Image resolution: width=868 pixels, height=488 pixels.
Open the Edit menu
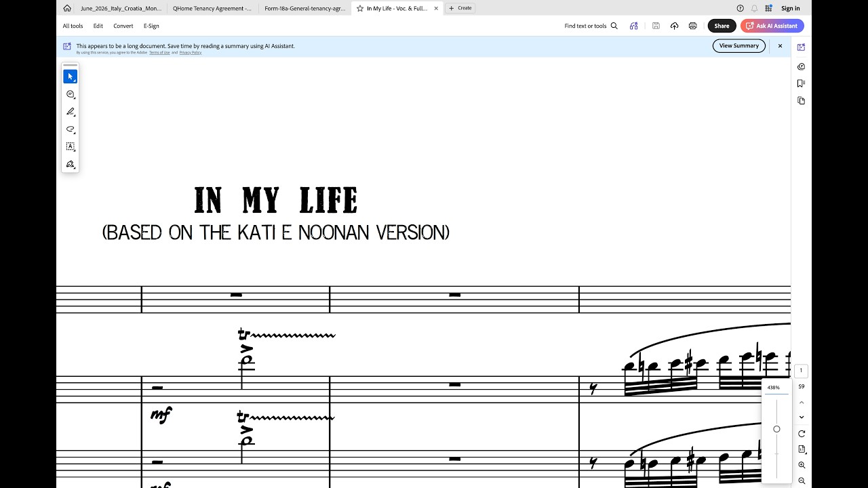(x=98, y=26)
